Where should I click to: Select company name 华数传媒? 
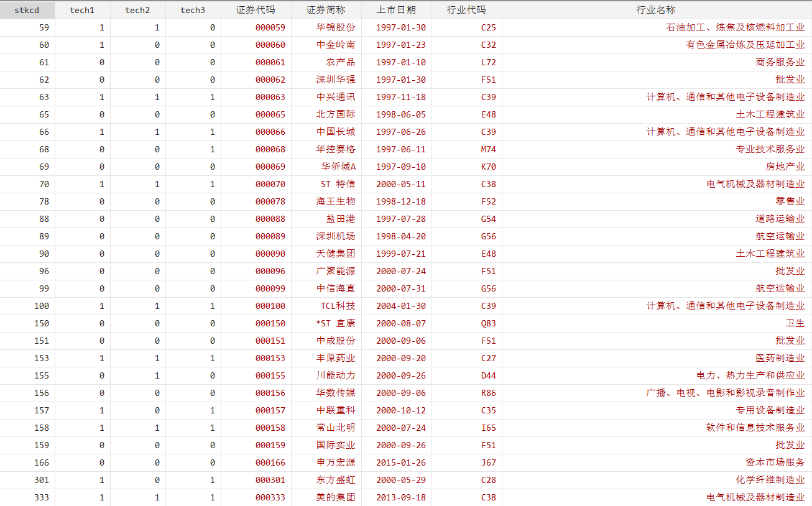pos(336,393)
